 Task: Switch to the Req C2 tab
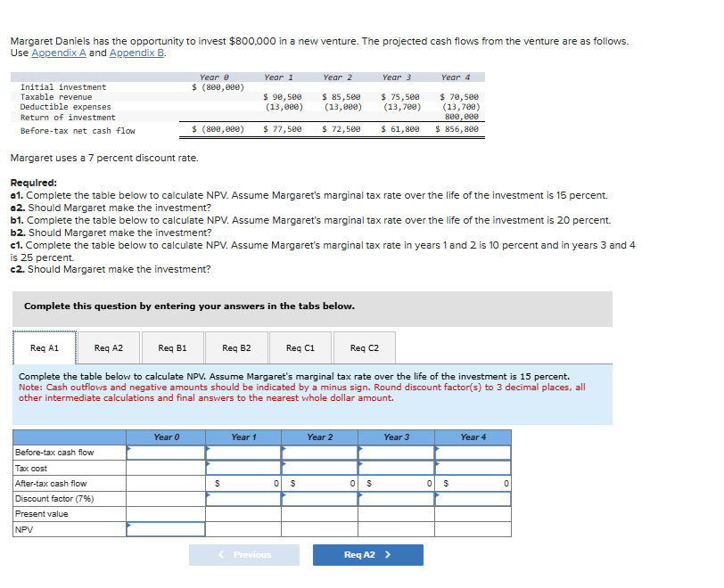point(365,348)
